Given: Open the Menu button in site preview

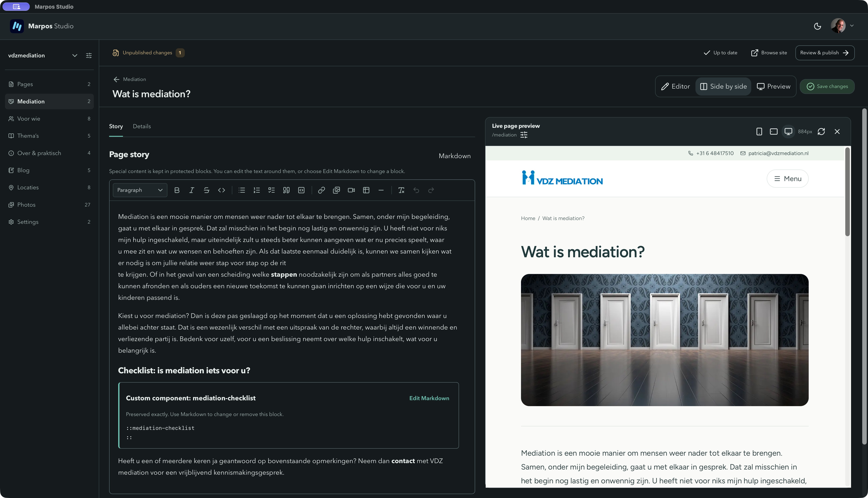Looking at the screenshot, I should click(788, 179).
